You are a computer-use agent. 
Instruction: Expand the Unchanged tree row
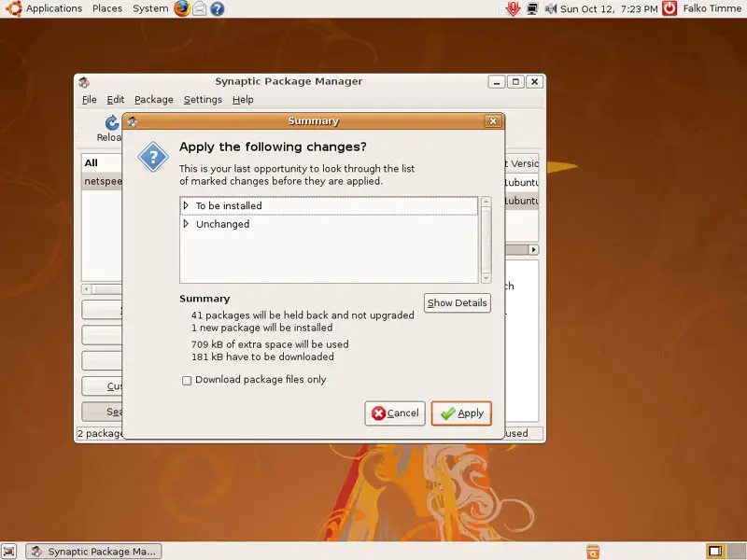pyautogui.click(x=186, y=224)
